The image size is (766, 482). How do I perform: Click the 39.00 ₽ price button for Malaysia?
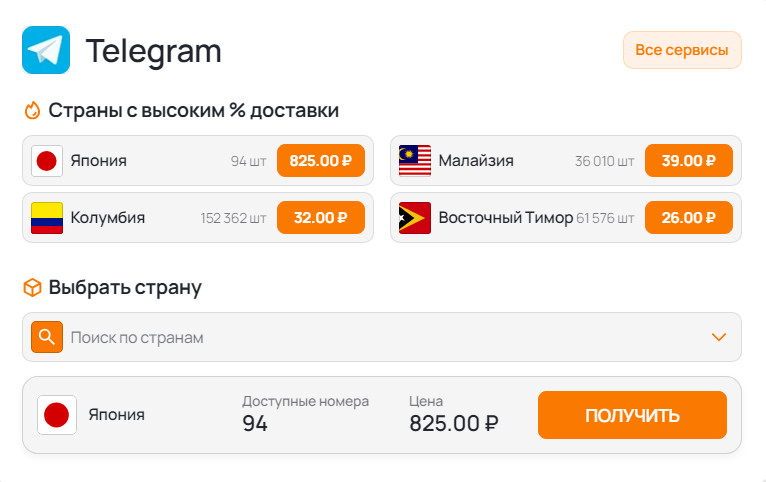(x=688, y=161)
